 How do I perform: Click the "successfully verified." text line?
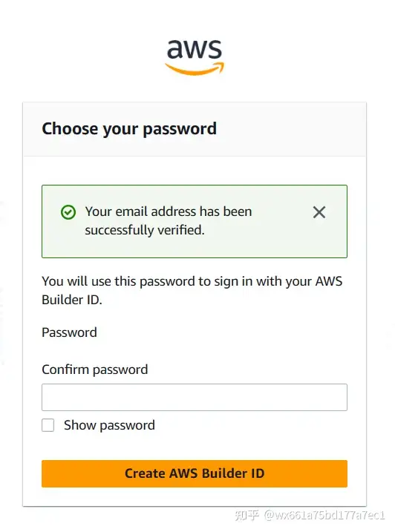click(x=145, y=230)
